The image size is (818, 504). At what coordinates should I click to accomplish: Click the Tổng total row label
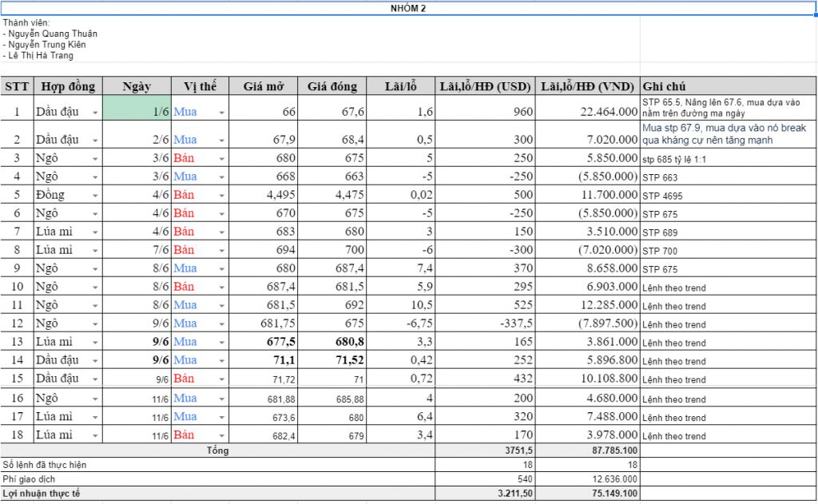217,450
